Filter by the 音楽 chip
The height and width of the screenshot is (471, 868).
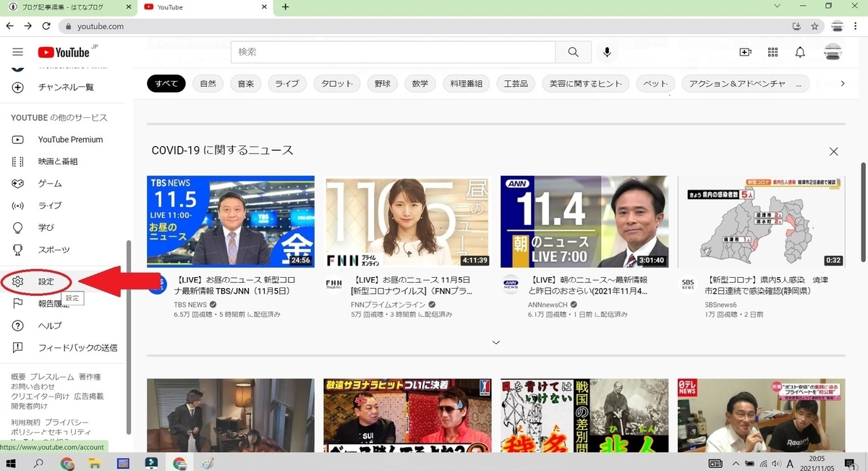point(246,84)
